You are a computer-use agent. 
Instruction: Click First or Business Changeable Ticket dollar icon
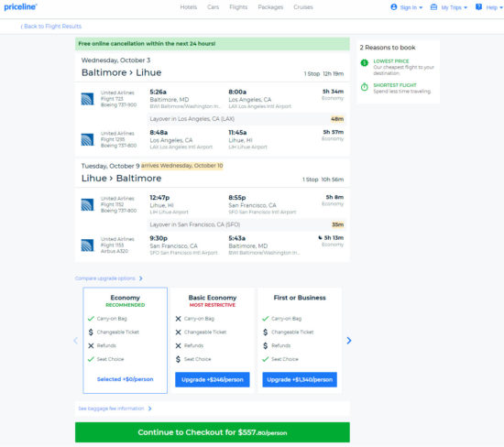[x=266, y=332]
